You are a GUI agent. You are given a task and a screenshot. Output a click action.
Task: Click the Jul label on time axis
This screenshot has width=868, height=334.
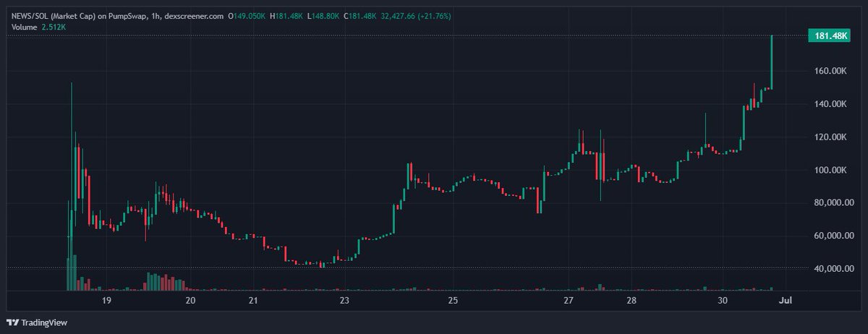tap(786, 300)
